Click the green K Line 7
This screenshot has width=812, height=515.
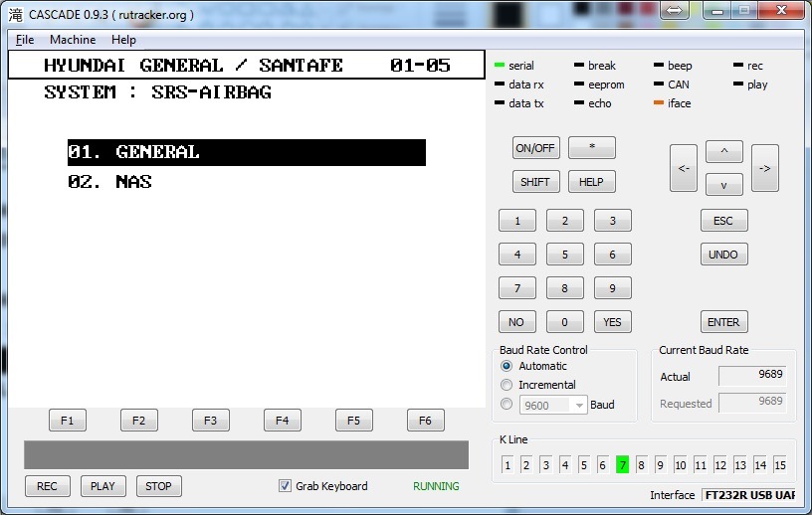coord(623,465)
